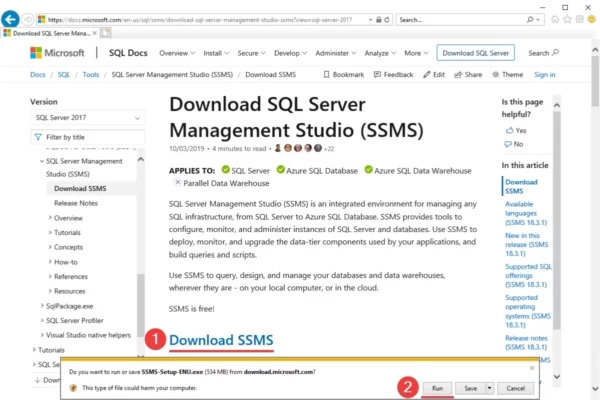Open the Save button dropdown arrow
Viewport: 600px width, 400px height.
pos(489,388)
